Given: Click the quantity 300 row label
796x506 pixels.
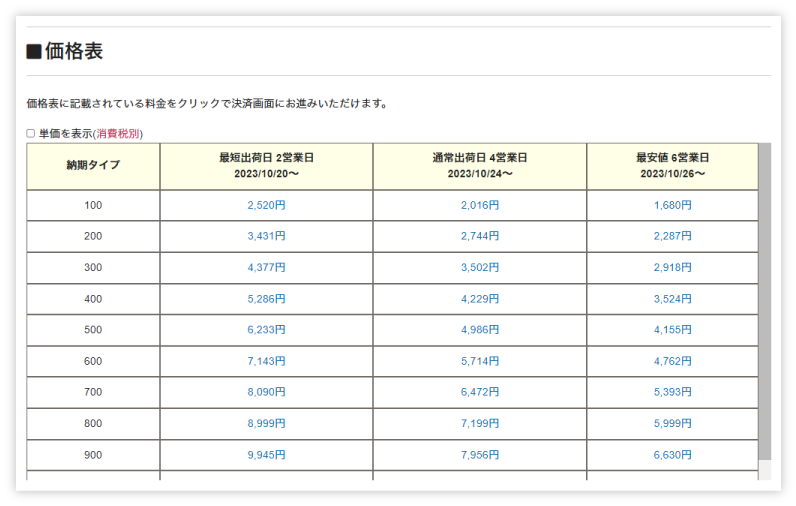Looking at the screenshot, I should (93, 268).
